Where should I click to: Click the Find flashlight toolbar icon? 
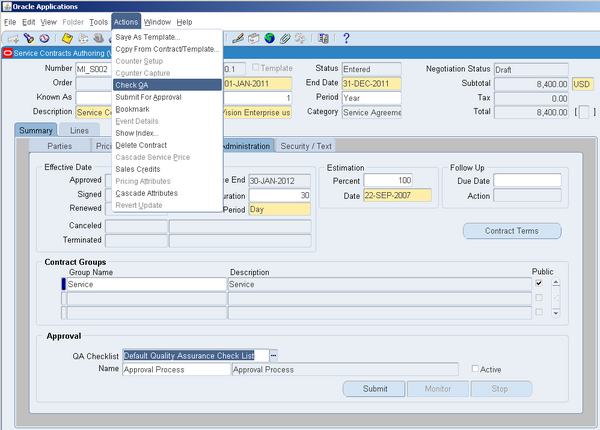coord(29,38)
